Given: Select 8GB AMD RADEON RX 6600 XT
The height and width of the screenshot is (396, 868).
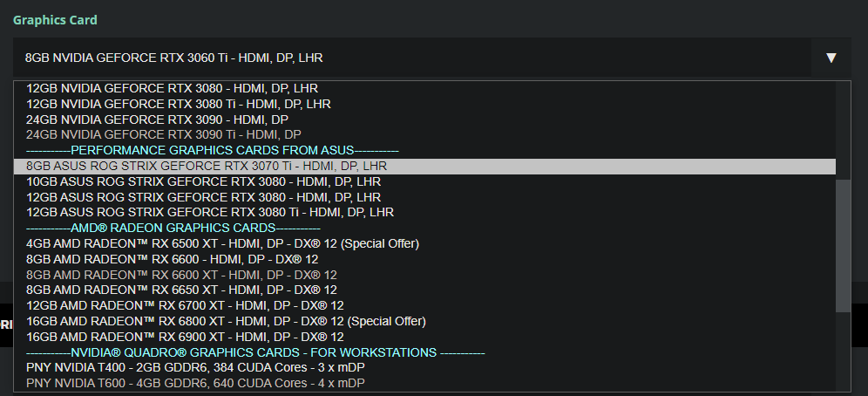Looking at the screenshot, I should pyautogui.click(x=424, y=275).
